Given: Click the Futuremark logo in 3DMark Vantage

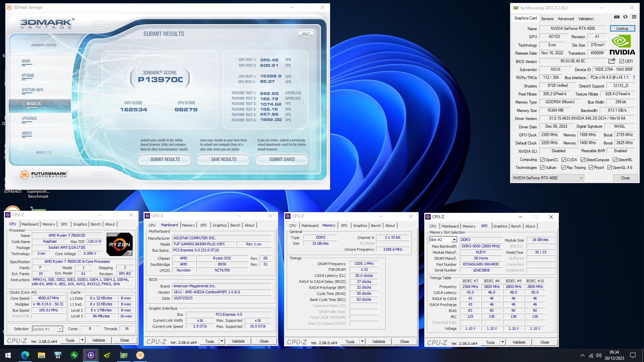Looking at the screenshot, I should 44,174.
